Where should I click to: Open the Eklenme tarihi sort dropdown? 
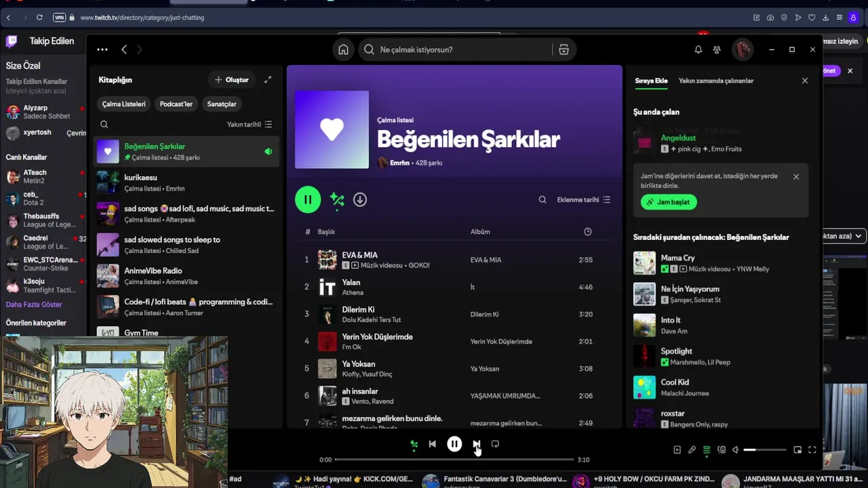tap(584, 200)
